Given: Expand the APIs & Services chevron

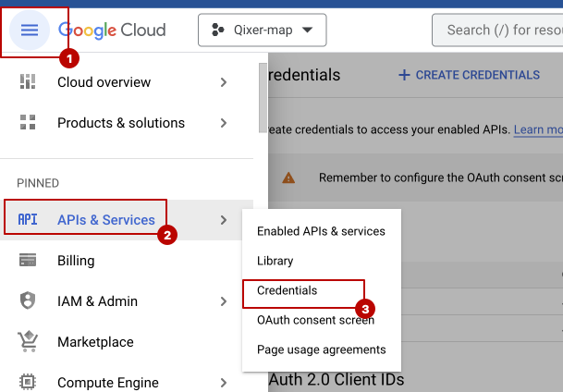Looking at the screenshot, I should click(x=224, y=220).
